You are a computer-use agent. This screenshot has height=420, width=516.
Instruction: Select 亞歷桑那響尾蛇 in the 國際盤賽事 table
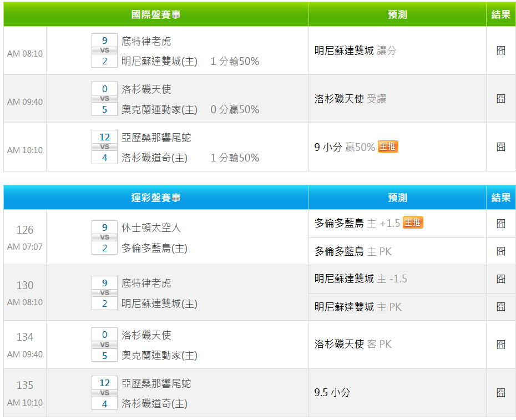[156, 138]
